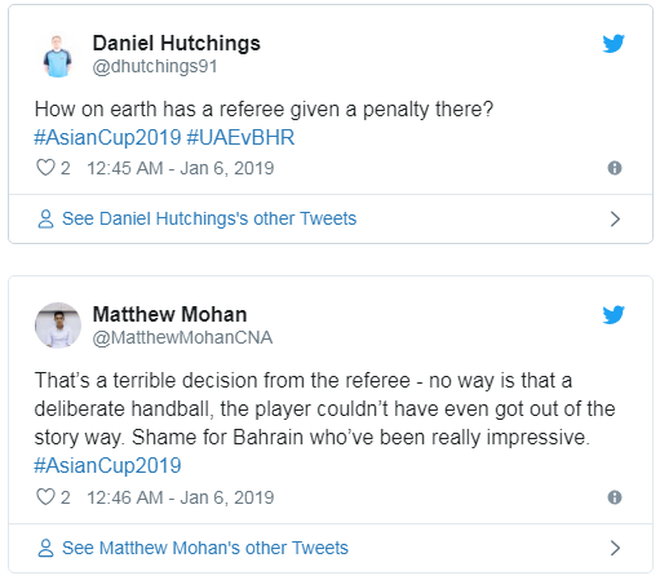Expand chevron for Daniel Hutchings's other Tweets
The height and width of the screenshot is (580, 660).
click(x=615, y=219)
